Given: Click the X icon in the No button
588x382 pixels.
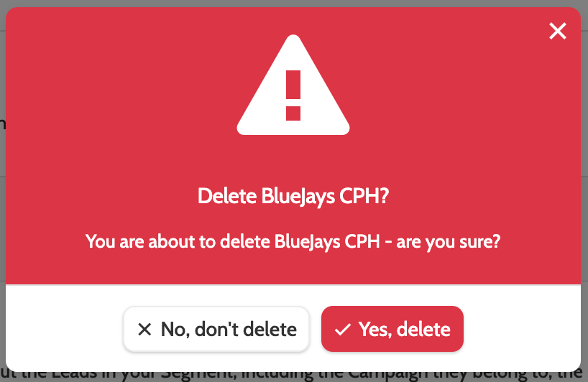Looking at the screenshot, I should [144, 329].
